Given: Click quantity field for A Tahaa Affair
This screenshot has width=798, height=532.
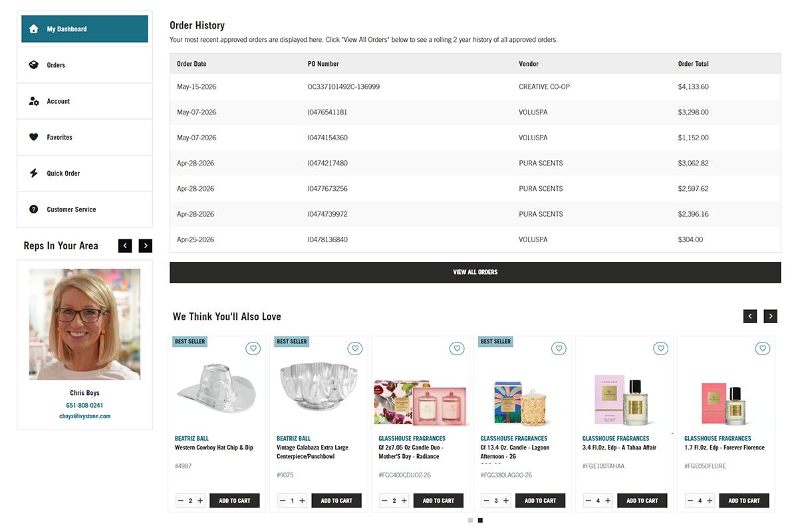Looking at the screenshot, I should point(598,501).
